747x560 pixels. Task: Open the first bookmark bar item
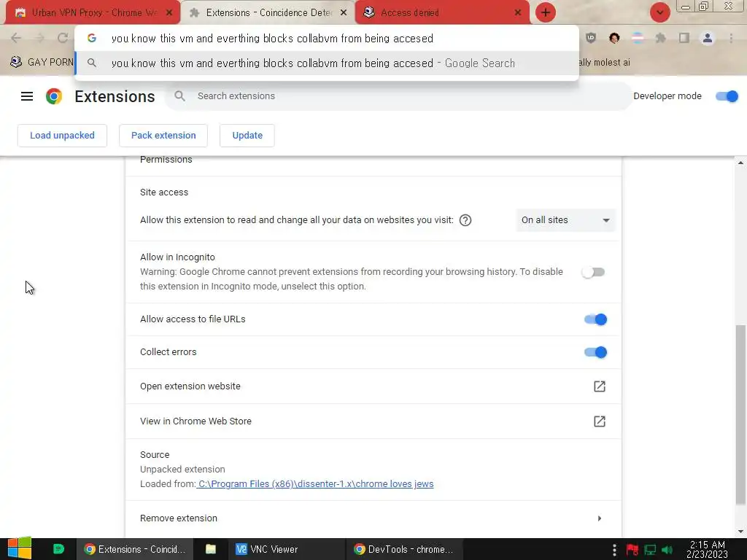point(42,63)
